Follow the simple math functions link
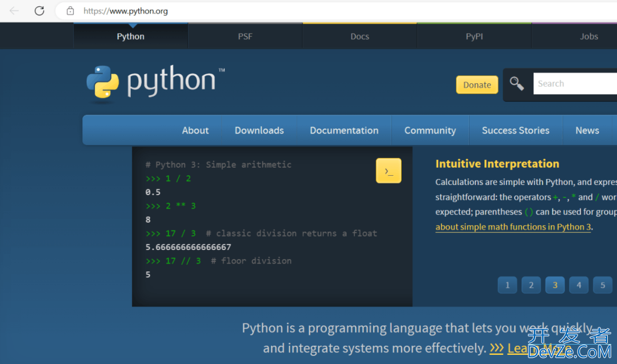Image resolution: width=617 pixels, height=364 pixels. [x=513, y=227]
